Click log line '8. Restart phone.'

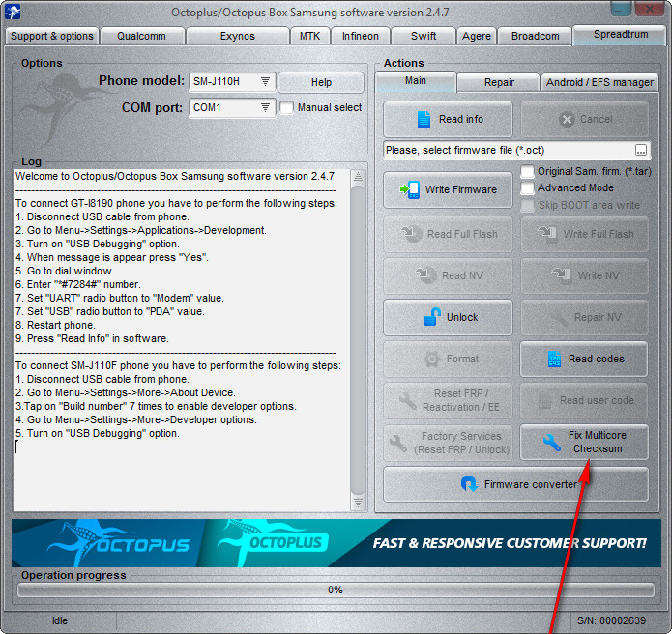[x=55, y=325]
